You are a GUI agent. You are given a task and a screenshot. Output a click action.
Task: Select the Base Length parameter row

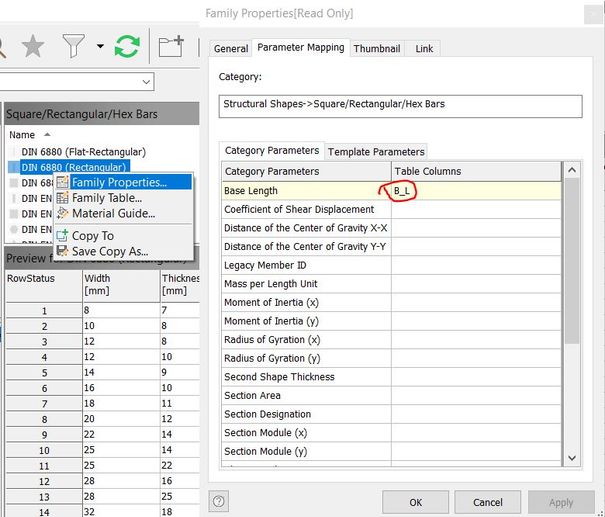[391, 191]
